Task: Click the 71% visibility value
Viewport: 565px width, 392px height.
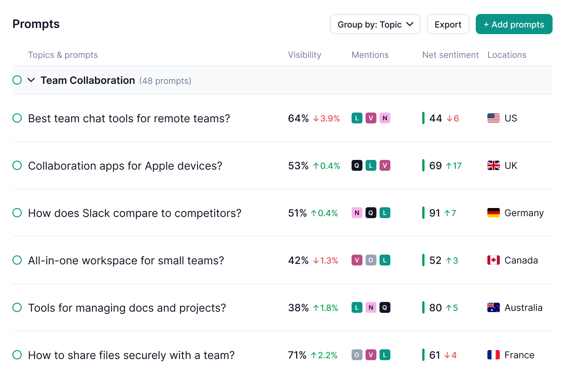Action: pyautogui.click(x=297, y=355)
